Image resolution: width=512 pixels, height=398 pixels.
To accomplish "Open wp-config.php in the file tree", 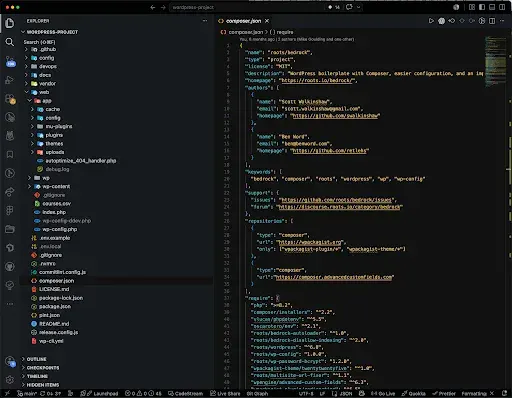I will point(60,229).
